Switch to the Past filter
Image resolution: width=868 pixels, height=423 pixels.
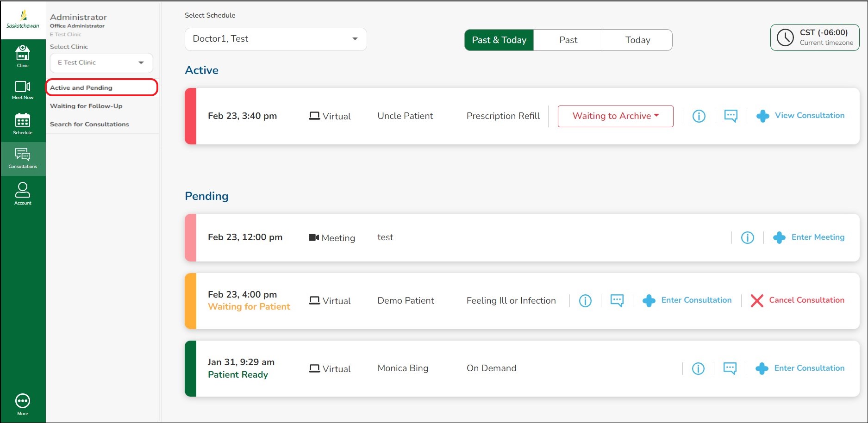click(x=568, y=40)
